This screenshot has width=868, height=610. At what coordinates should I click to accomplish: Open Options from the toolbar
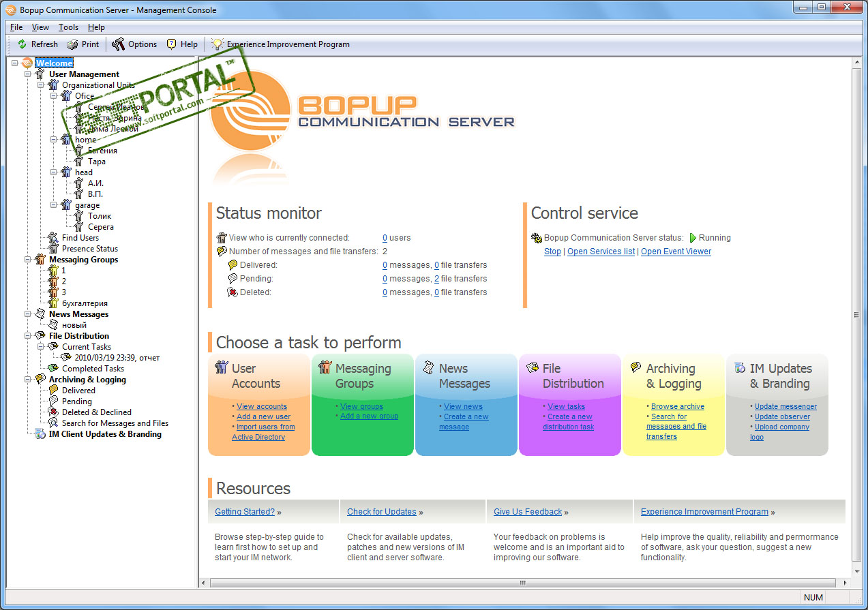(x=135, y=44)
